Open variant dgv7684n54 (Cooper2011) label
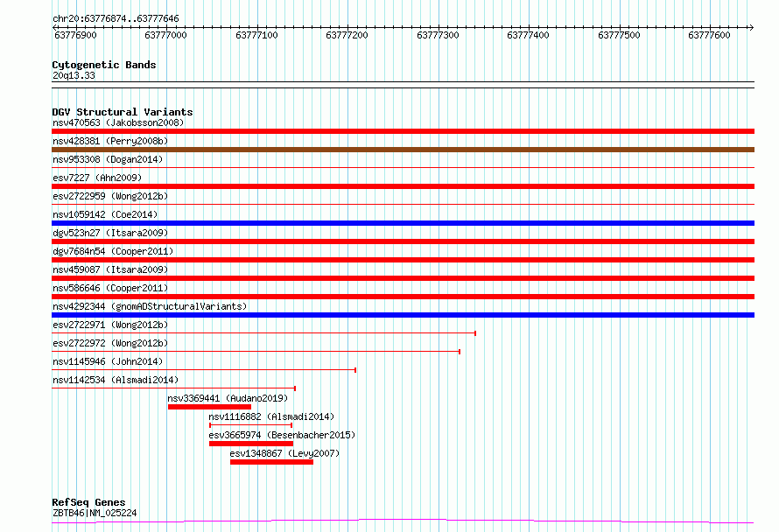The height and width of the screenshot is (532, 779). point(113,251)
